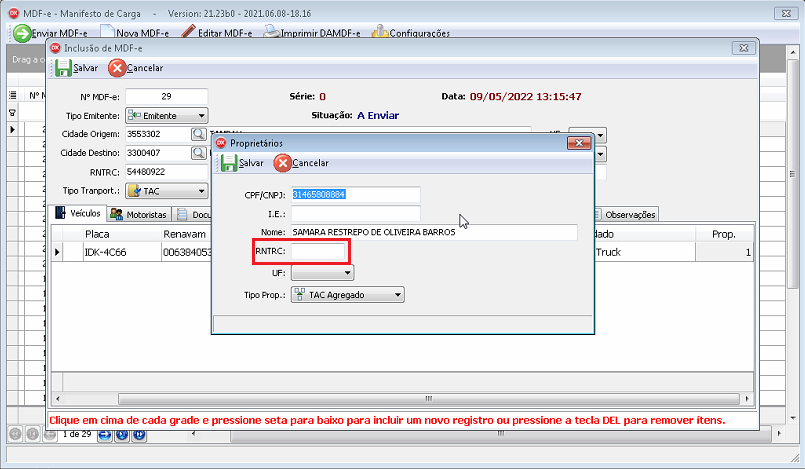Focus the I.E. input field
Viewport: 805px width, 469px height.
[355, 213]
